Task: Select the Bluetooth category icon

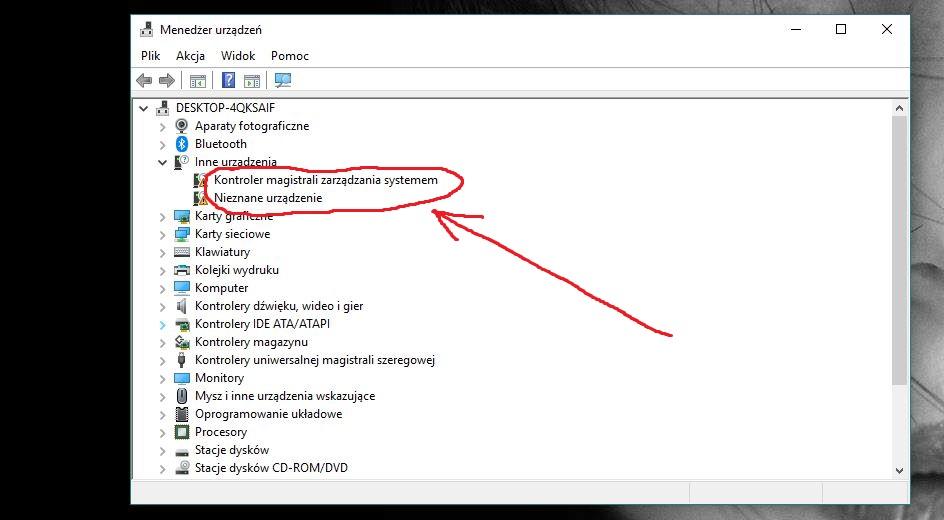Action: coord(182,144)
